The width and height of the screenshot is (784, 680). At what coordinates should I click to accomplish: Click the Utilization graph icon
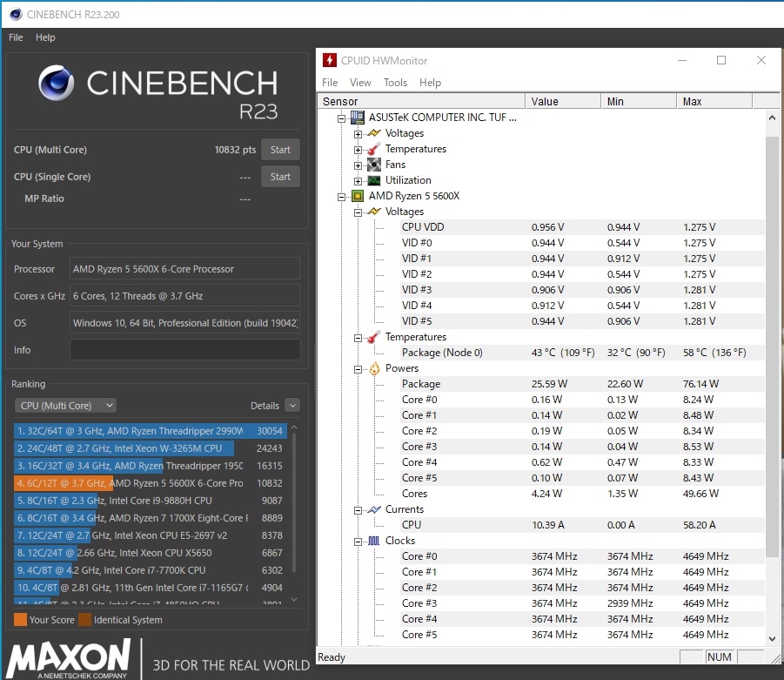click(373, 180)
